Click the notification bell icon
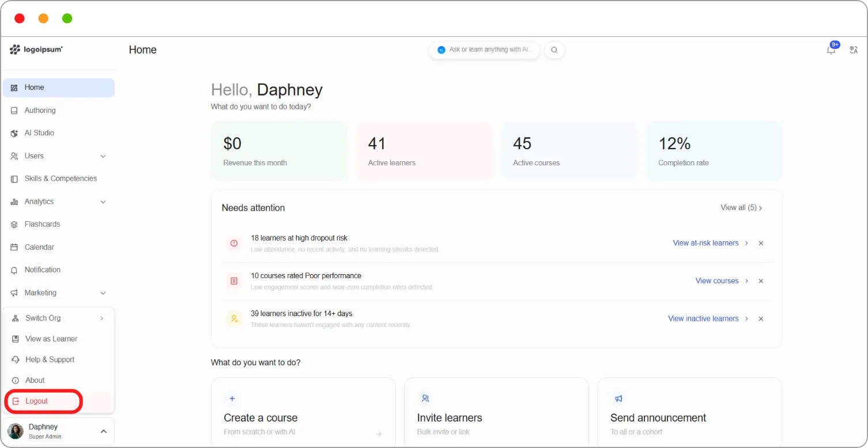The image size is (868, 448). coord(831,50)
